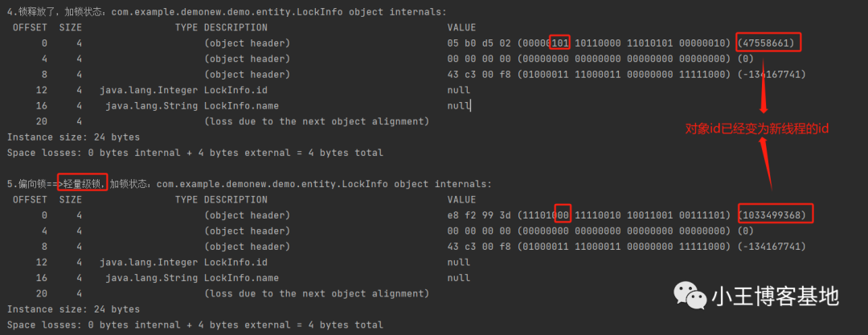The width and height of the screenshot is (868, 335).
Task: Click the 小王博客基地 watermark text
Action: pyautogui.click(x=776, y=296)
